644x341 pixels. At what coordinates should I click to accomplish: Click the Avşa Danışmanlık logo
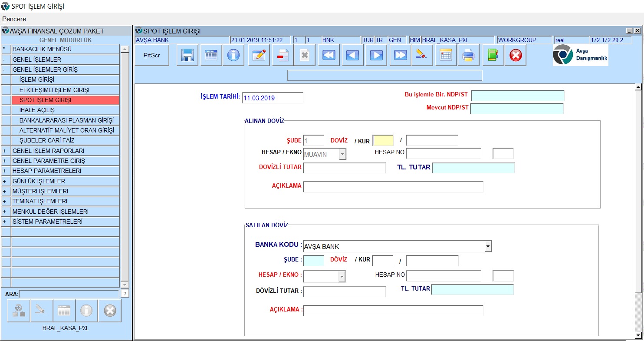(580, 55)
